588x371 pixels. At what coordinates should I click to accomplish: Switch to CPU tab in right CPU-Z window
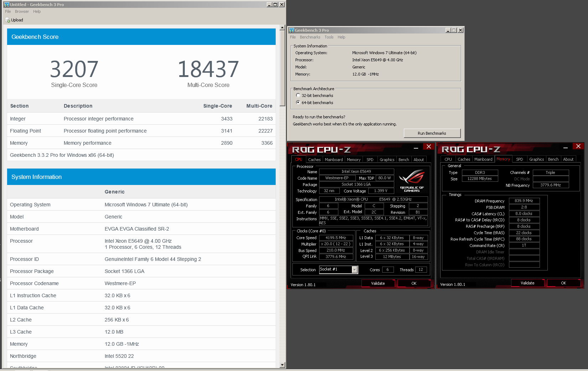pyautogui.click(x=448, y=159)
